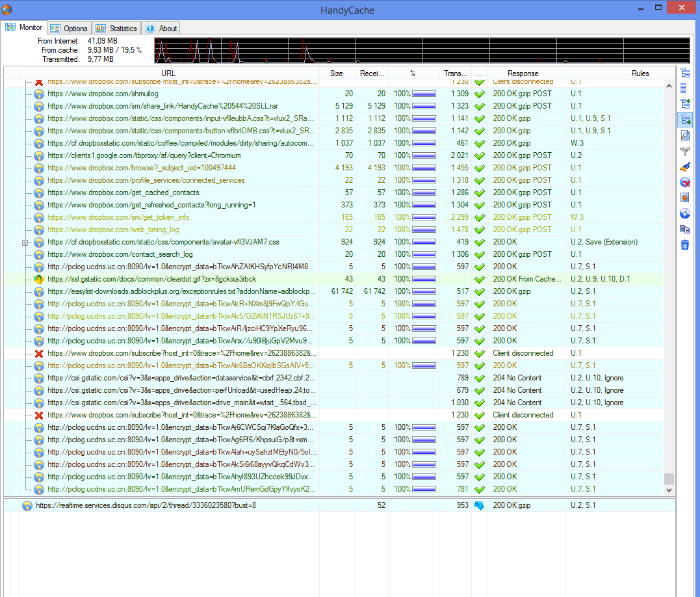Sort by the % column header
This screenshot has width=700, height=597.
[x=413, y=73]
